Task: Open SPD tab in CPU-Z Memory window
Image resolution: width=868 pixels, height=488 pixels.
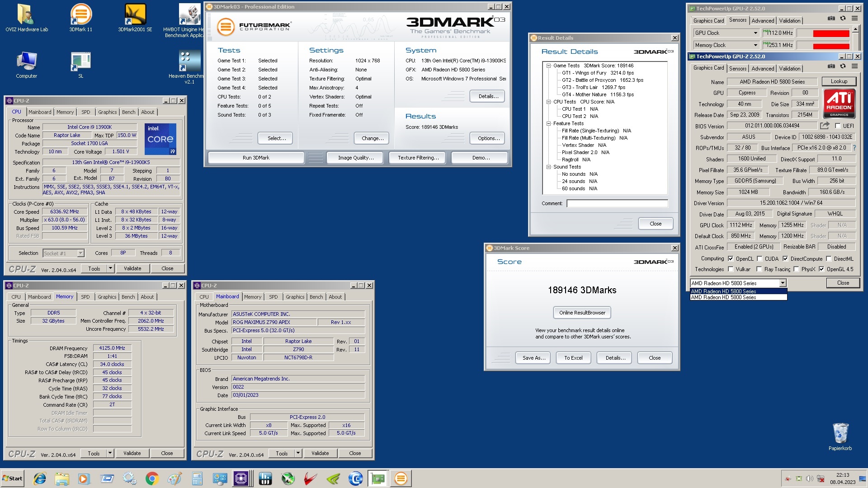Action: [85, 297]
